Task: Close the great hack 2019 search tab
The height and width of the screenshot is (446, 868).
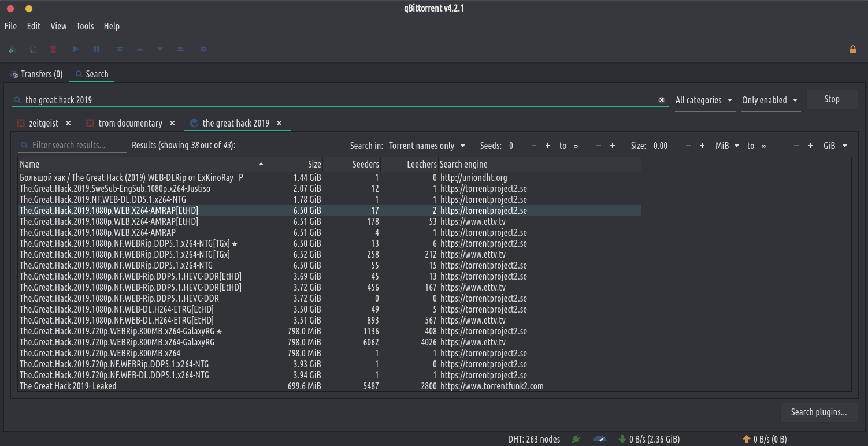Action: coord(279,123)
